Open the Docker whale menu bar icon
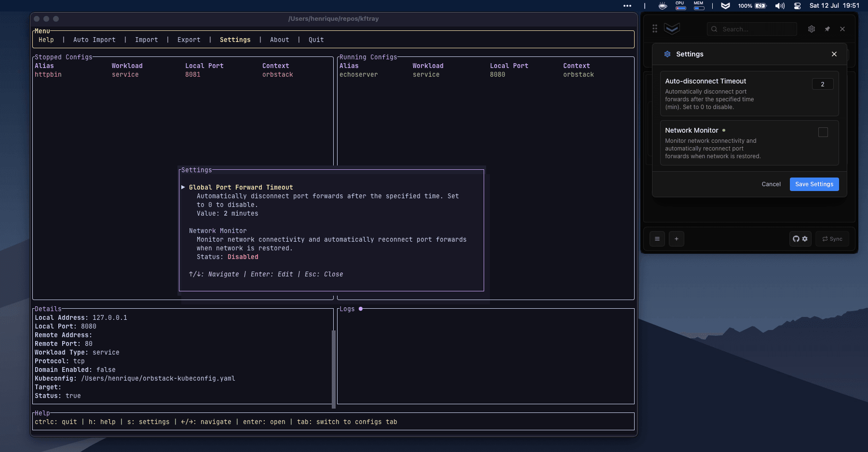Viewport: 868px width, 452px height. click(x=662, y=6)
